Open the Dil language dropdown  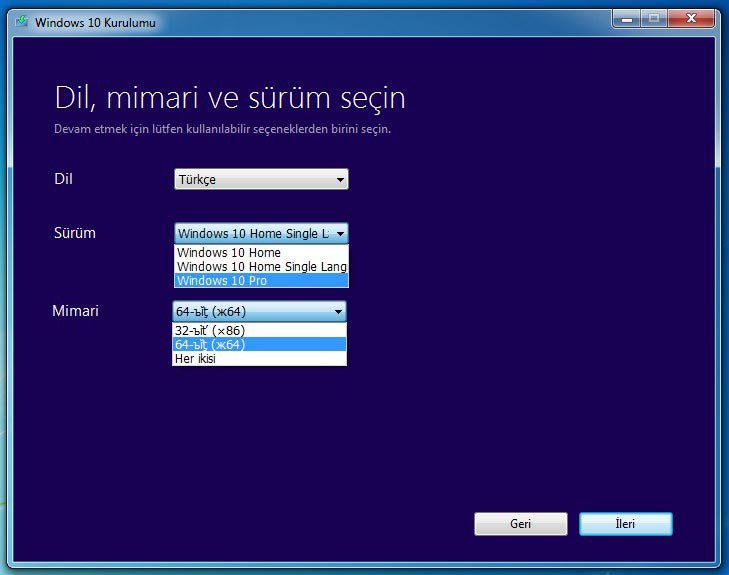[261, 179]
